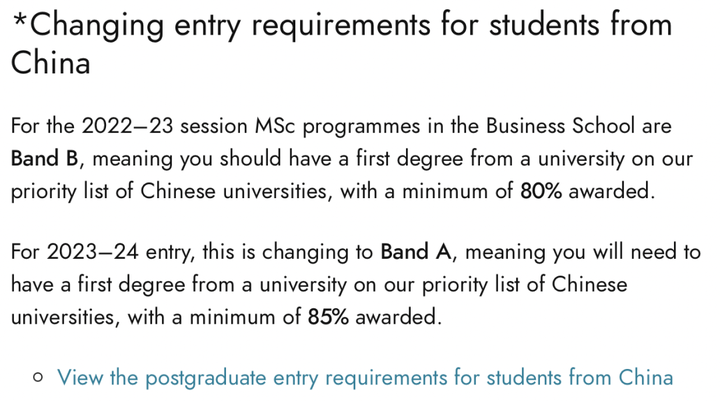The width and height of the screenshot is (720, 401).
Task: Click the bold '80%' figure
Action: click(541, 191)
